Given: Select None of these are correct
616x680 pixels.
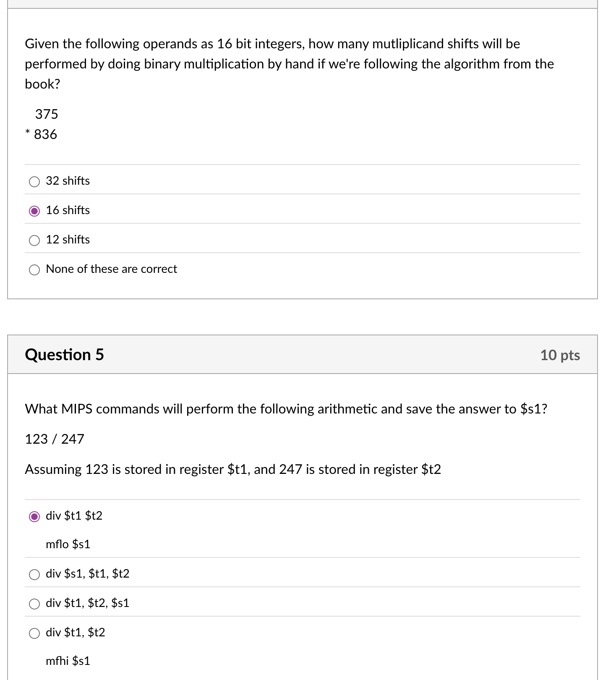Looking at the screenshot, I should click(34, 269).
